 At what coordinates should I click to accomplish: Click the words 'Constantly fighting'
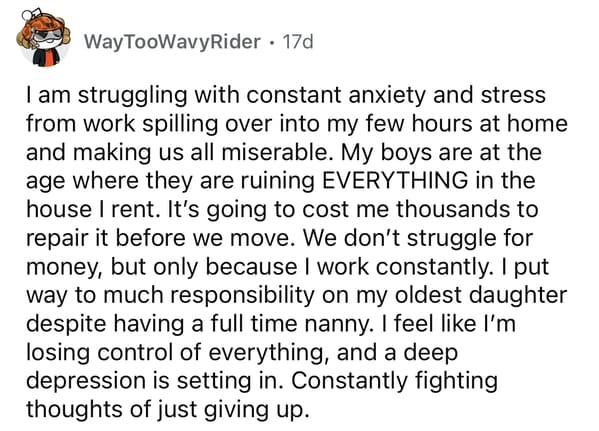pyautogui.click(x=394, y=381)
